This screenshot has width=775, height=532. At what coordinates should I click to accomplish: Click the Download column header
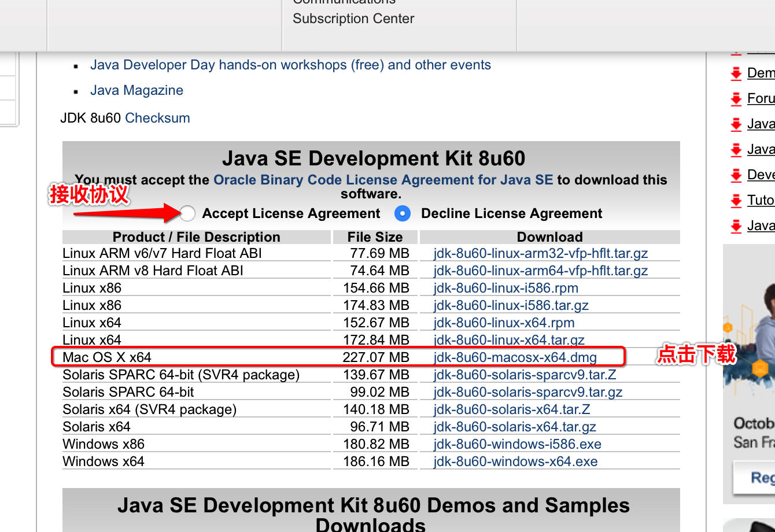(550, 237)
